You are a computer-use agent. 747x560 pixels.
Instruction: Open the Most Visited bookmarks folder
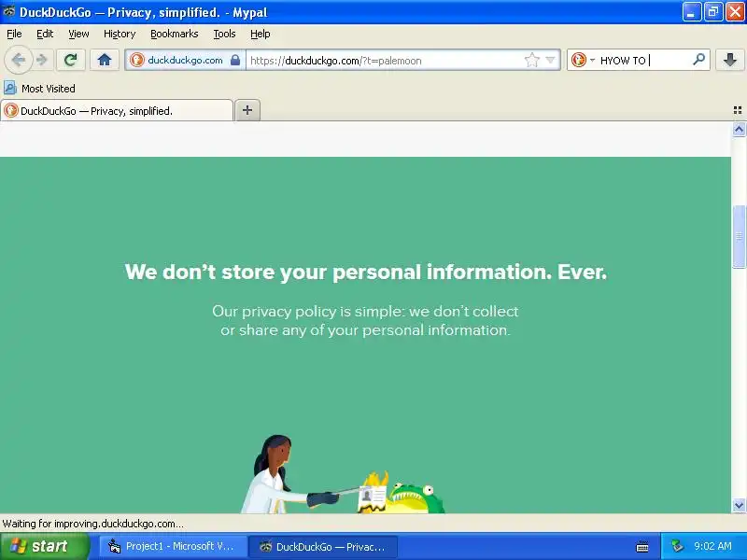pos(39,88)
